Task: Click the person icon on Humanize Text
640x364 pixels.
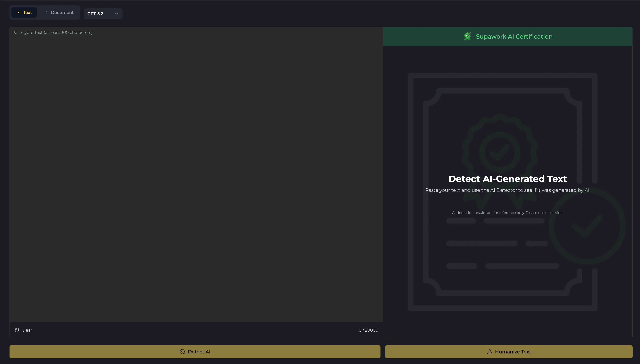Action: tap(489, 352)
